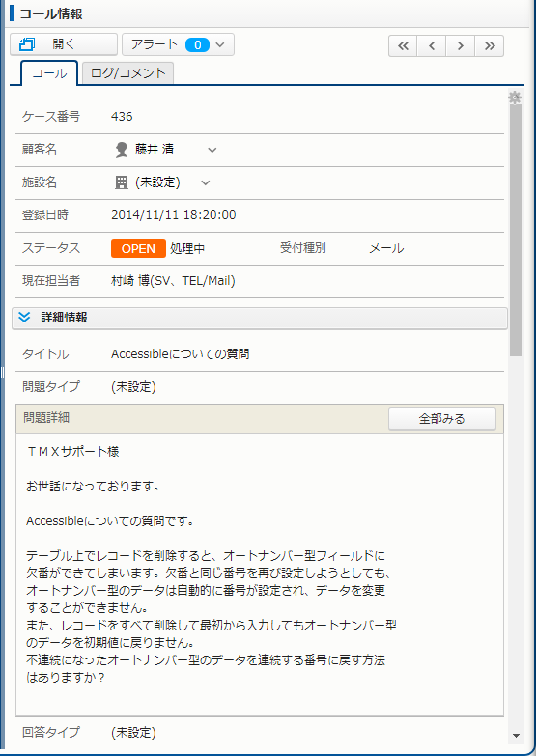This screenshot has width=536, height=756.
Task: Click the scrollbar down arrow at bottom
Action: point(516,736)
